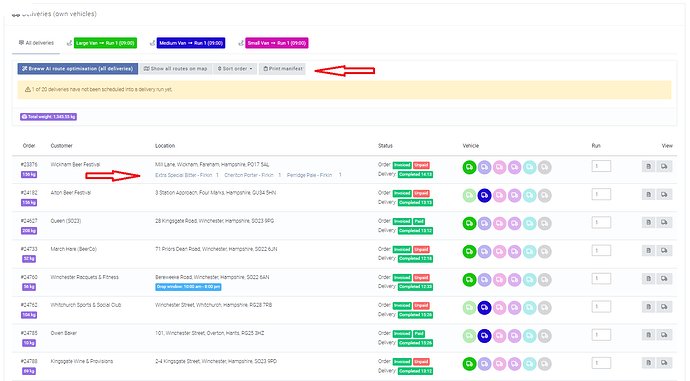Open the Extra Special Bitter - Firkin link
Viewport: 690px width, 381px height.
[x=184, y=175]
